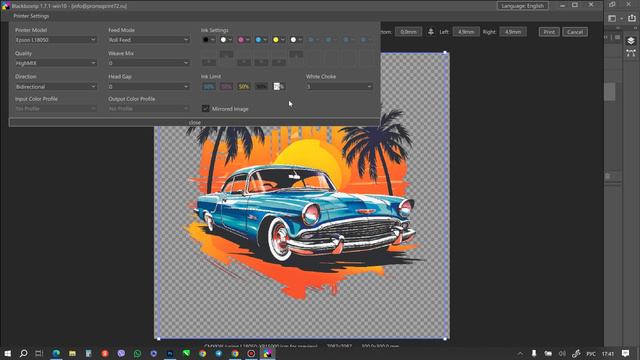Click the bottom margin 0.0mm field
Viewport: 640px width, 360px height.
[x=408, y=32]
